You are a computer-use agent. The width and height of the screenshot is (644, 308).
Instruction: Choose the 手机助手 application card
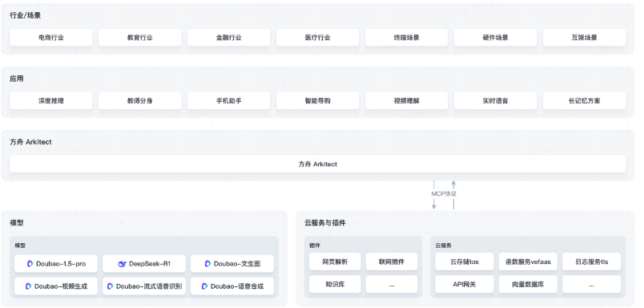pyautogui.click(x=229, y=100)
